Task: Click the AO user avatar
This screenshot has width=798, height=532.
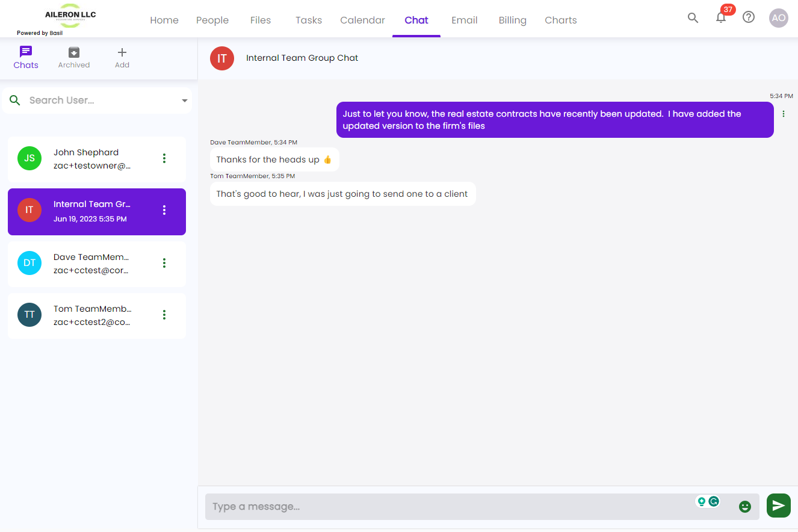Action: click(778, 18)
